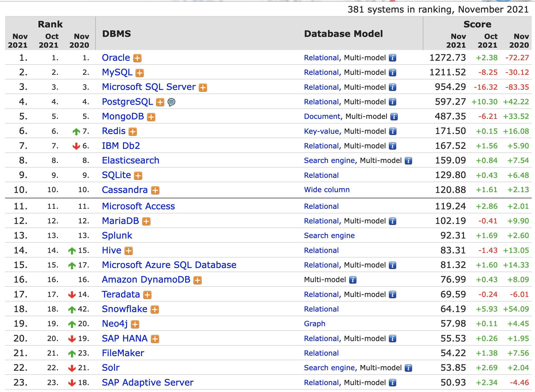Click the plus icon next to SQLite
This screenshot has width=535, height=392.
point(138,176)
